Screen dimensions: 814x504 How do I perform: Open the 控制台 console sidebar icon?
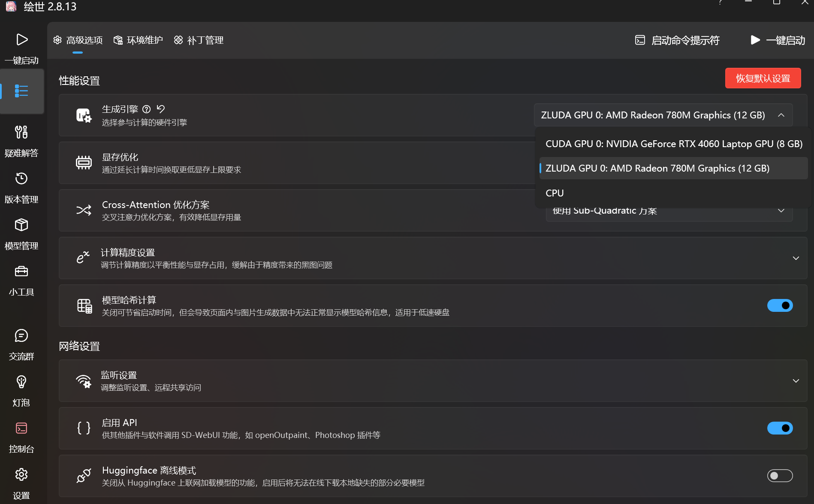(x=21, y=428)
